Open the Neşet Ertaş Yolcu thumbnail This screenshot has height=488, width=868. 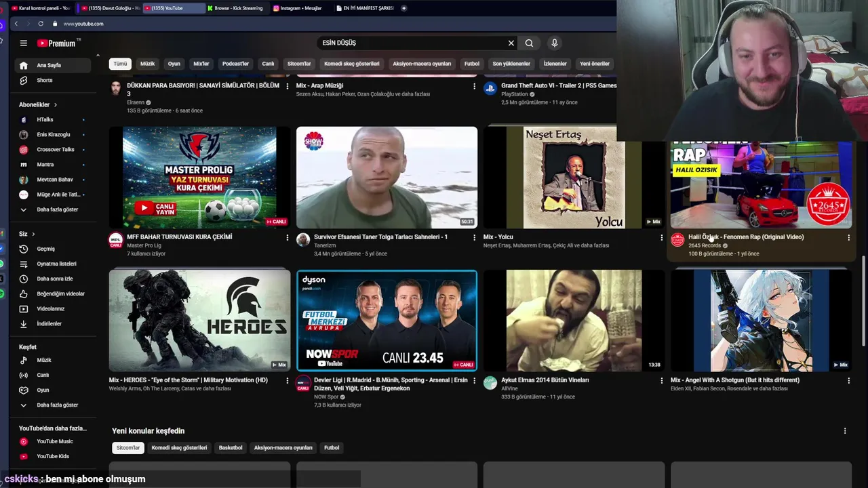coord(574,178)
